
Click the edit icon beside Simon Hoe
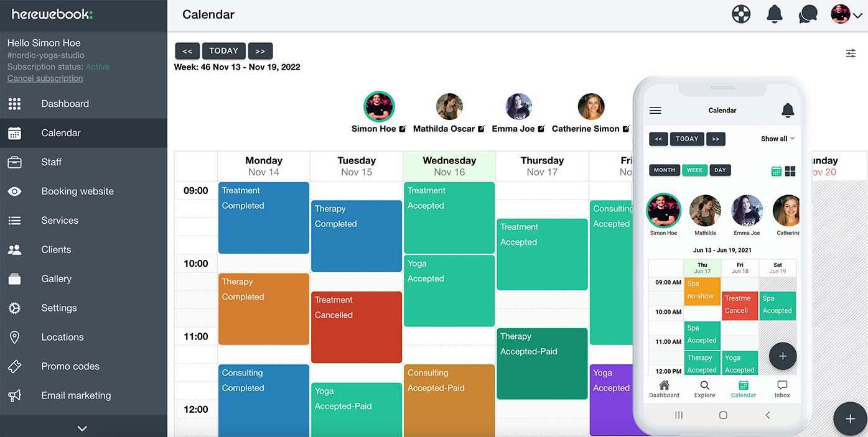click(403, 129)
